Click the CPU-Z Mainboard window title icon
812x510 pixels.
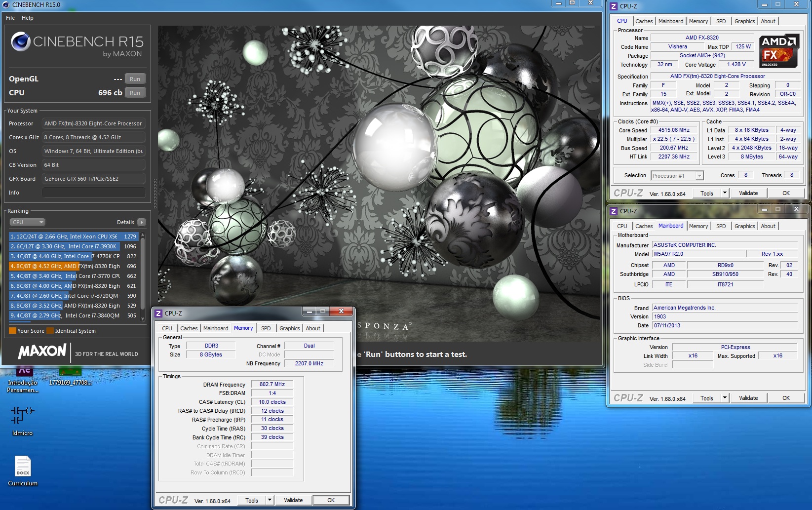[614, 211]
